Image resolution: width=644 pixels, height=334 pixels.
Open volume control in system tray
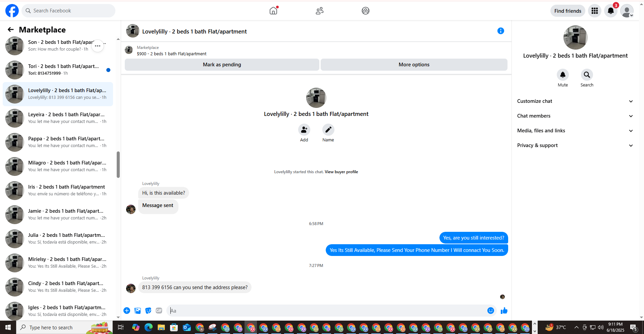point(600,327)
